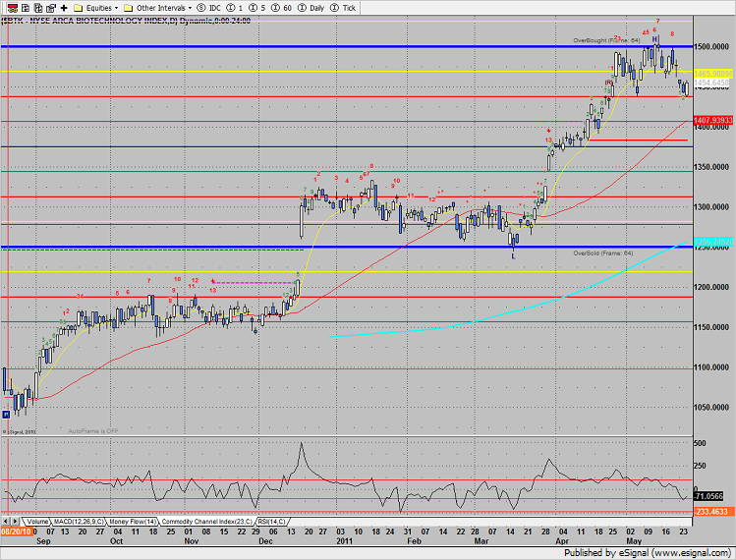Select Commodity Channel Index(23,C) tab
Image resolution: width=736 pixels, height=560 pixels.
[206, 522]
